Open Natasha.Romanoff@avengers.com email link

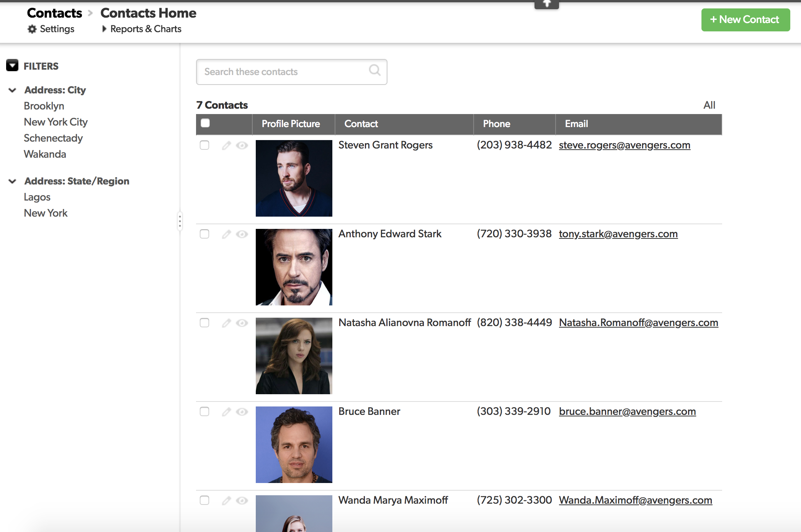[639, 323]
